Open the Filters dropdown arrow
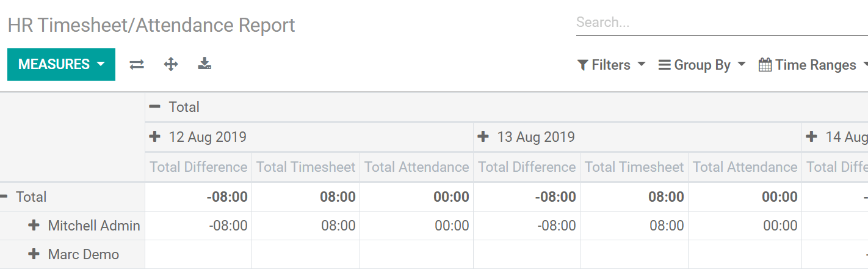 (x=642, y=64)
